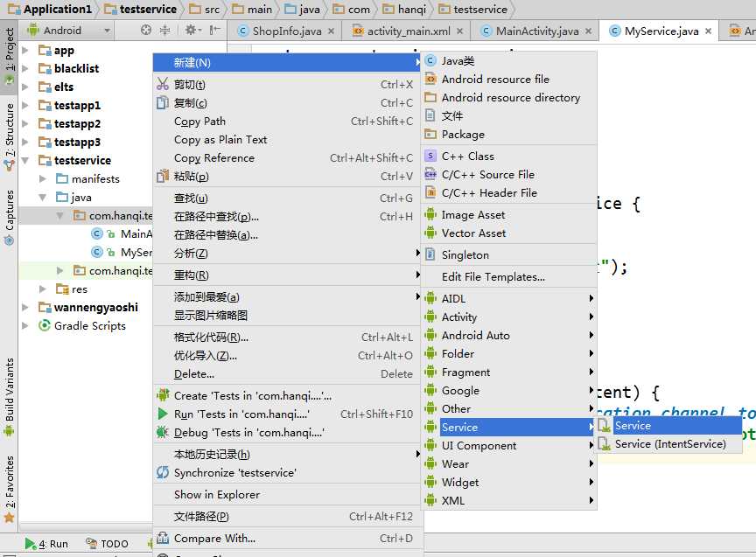Choose Package from new submenu
This screenshot has height=557, width=756.
coord(509,135)
